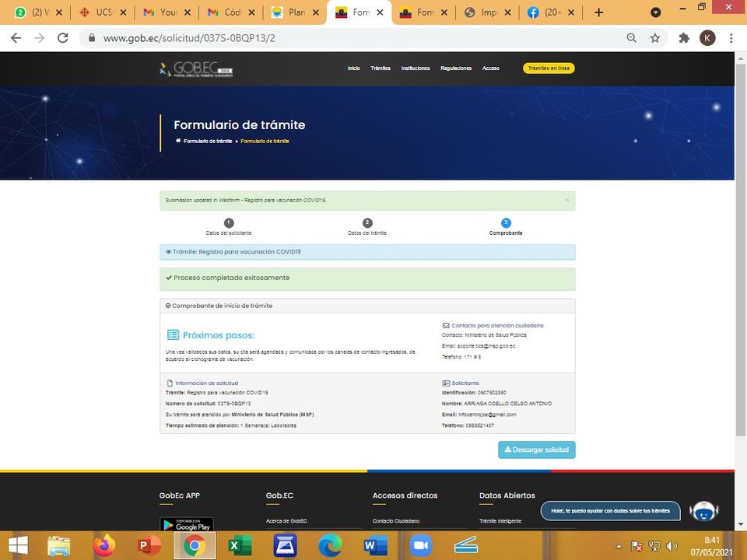
Task: Reload the page with the refresh icon
Action: 63,38
